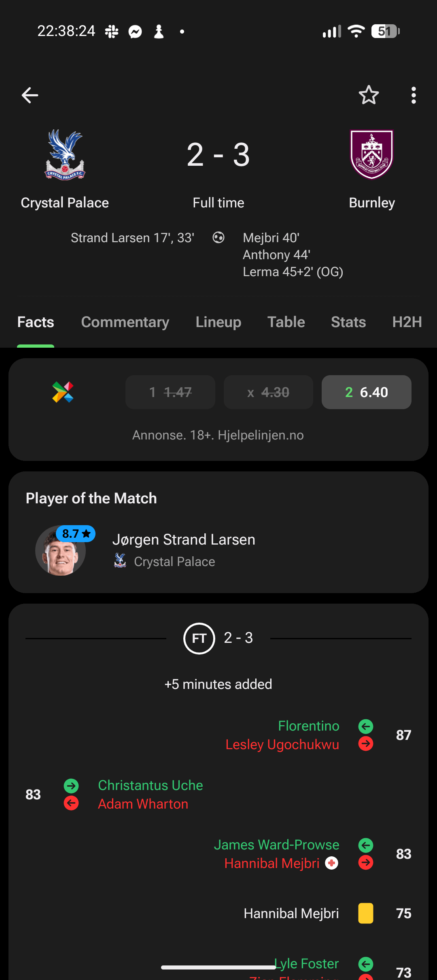Tap the Crystal Palace club crest
The image size is (437, 980).
[x=65, y=155]
